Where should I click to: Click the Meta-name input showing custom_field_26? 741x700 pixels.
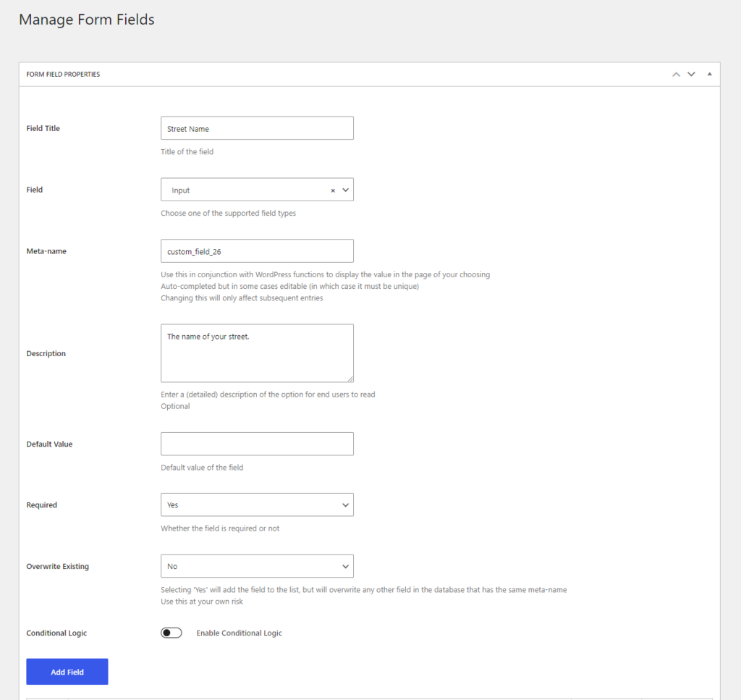click(257, 251)
